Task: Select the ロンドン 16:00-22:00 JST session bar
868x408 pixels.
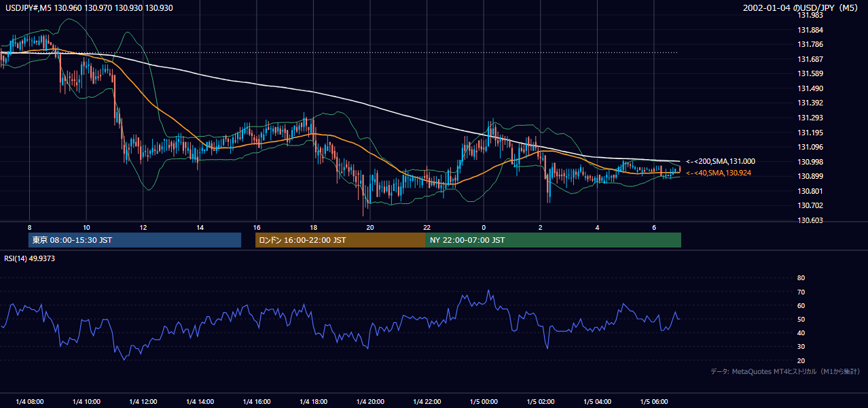Action: coord(340,240)
